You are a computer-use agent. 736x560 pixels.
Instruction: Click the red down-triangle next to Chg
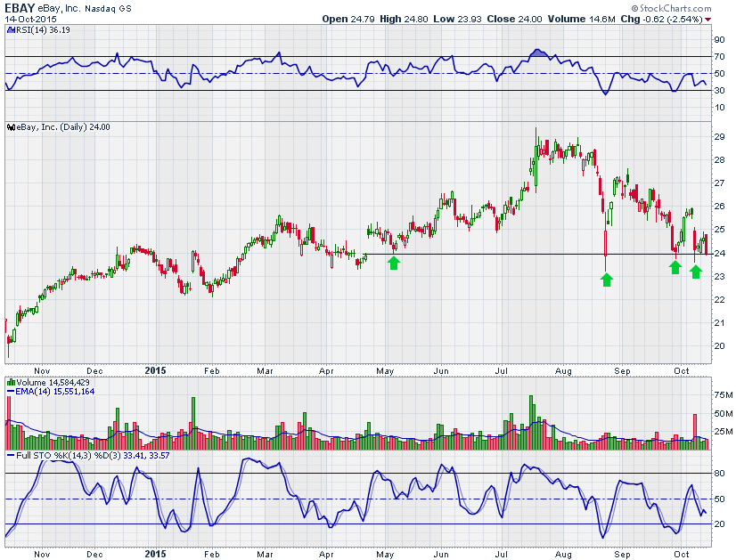pos(707,20)
